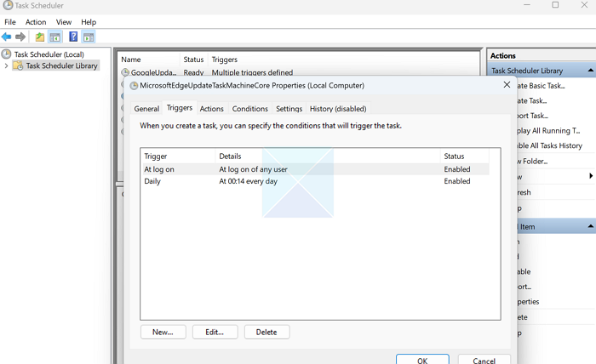Click the Up One Level folder icon

(x=40, y=37)
